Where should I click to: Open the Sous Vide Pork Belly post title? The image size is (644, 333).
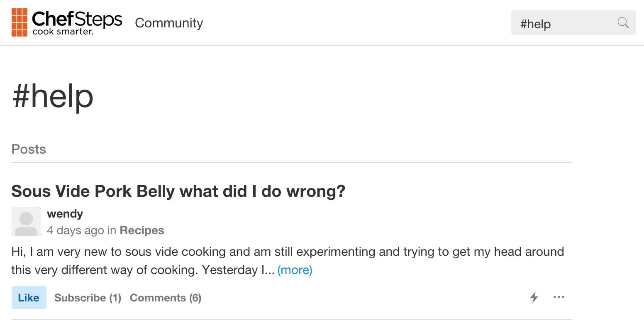pos(178,191)
